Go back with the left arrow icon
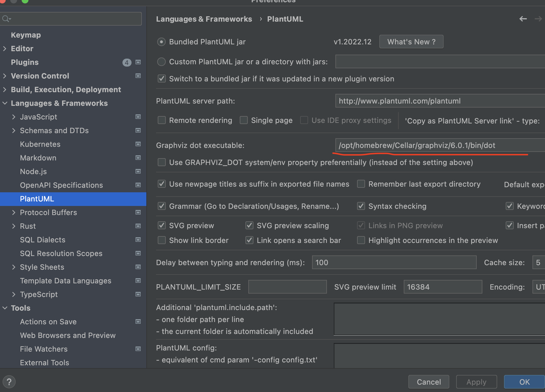Screen dimensions: 545x392 pos(523,19)
